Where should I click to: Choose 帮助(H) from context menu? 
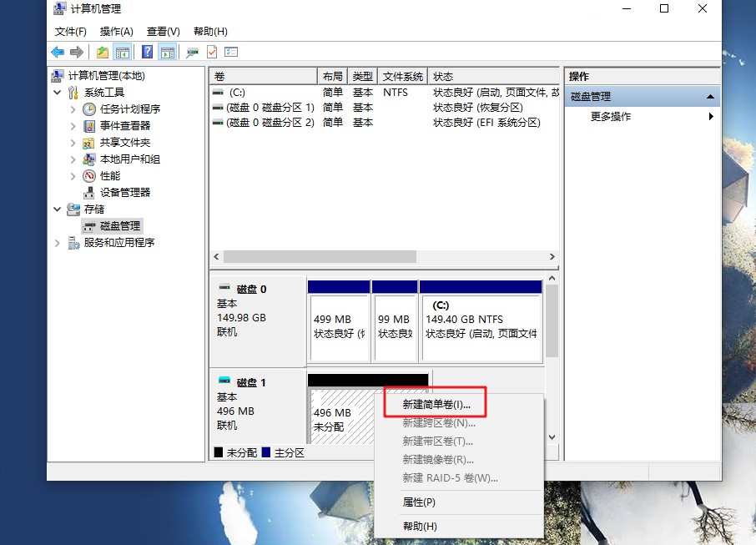click(x=420, y=526)
